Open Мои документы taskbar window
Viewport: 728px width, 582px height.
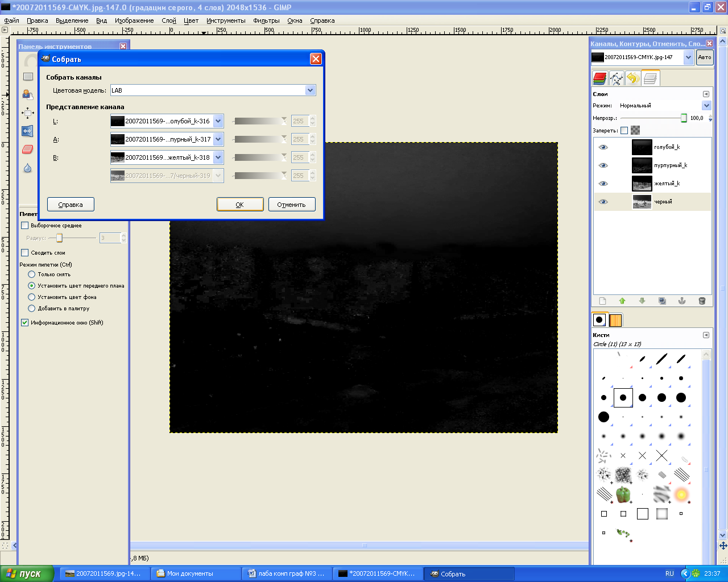[x=197, y=573]
